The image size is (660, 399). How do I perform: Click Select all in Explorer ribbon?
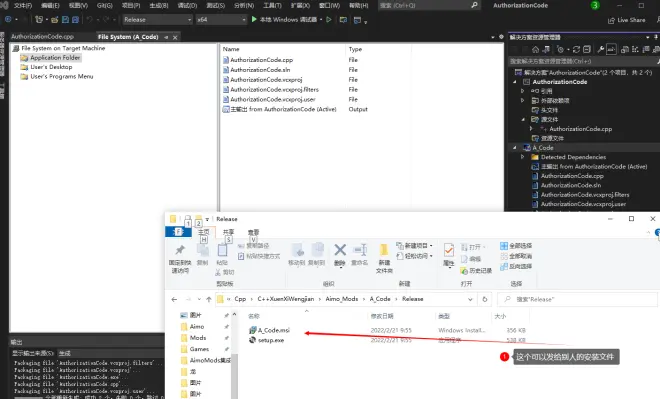point(516,245)
